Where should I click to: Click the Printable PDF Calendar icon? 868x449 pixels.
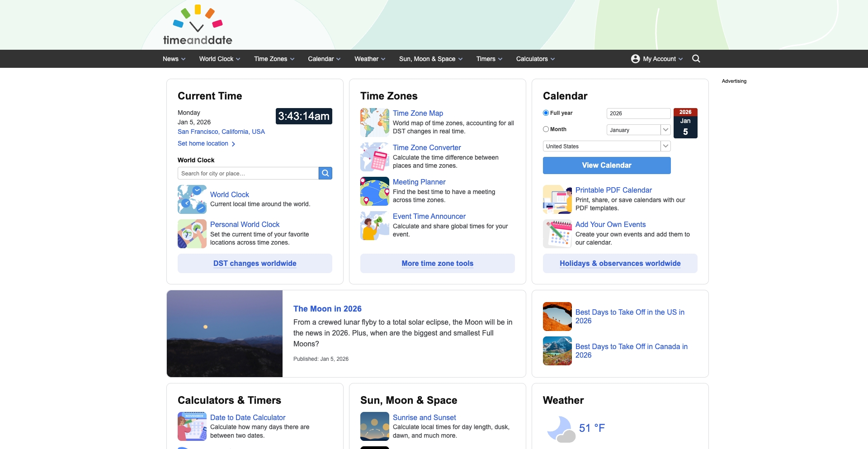coord(557,199)
